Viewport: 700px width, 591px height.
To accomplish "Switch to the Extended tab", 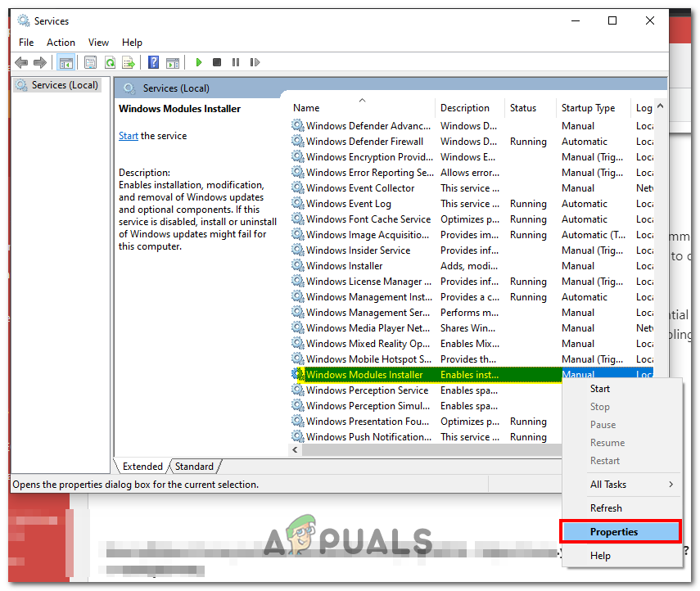I will (142, 467).
